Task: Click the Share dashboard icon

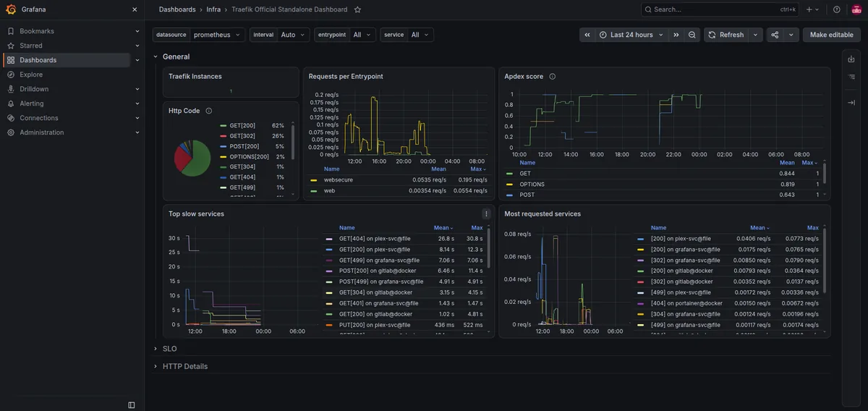Action: pos(775,35)
